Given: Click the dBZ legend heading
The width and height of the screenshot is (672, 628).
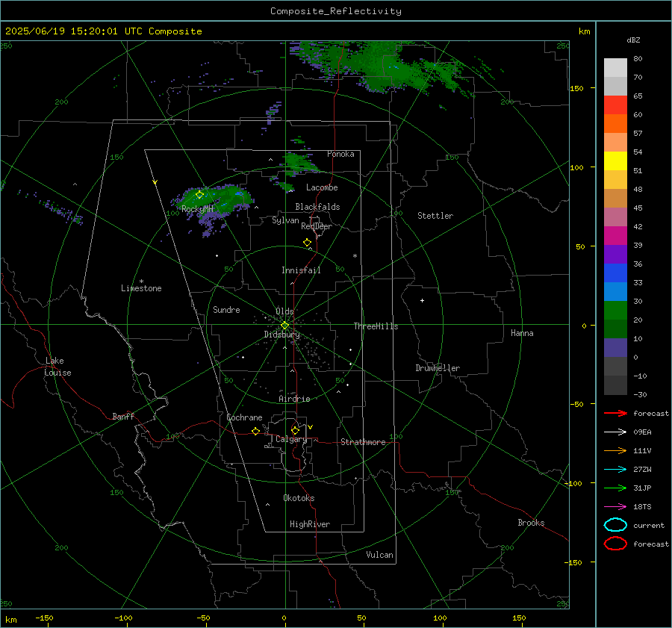Looking at the screenshot, I should click(633, 40).
